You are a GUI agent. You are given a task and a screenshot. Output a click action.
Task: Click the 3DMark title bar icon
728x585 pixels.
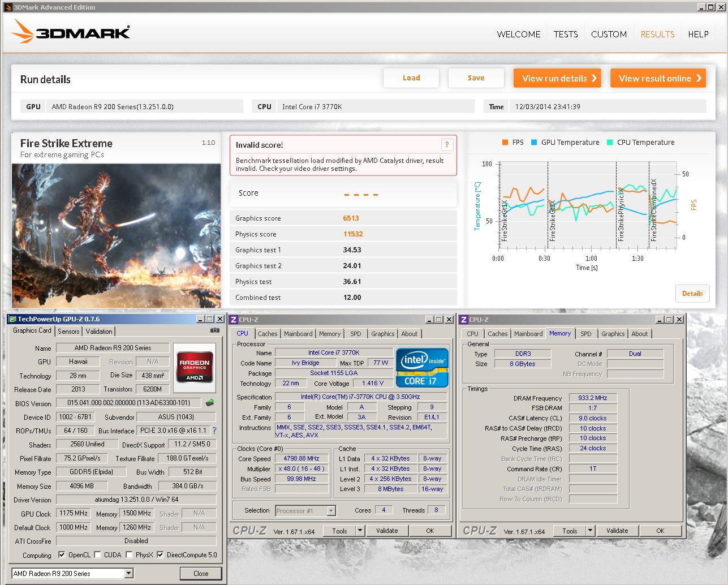click(8, 7)
